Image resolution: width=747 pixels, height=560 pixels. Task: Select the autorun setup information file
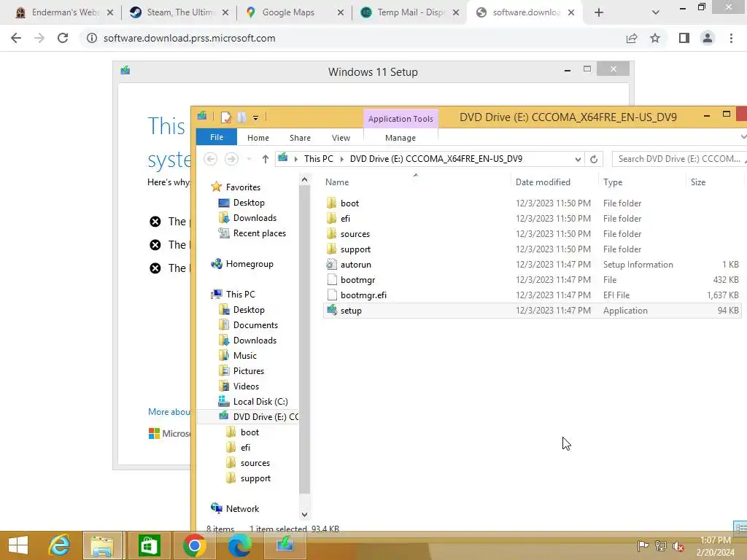(532, 264)
